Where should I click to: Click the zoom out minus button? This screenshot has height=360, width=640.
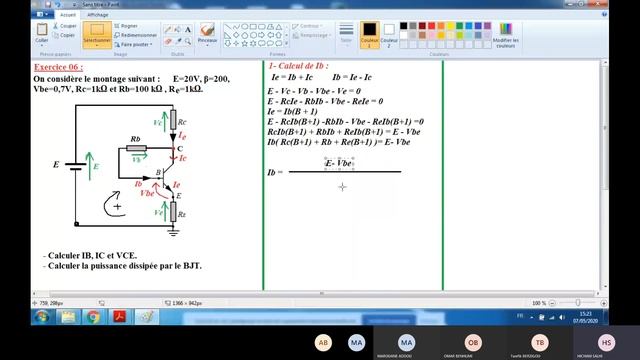552,303
